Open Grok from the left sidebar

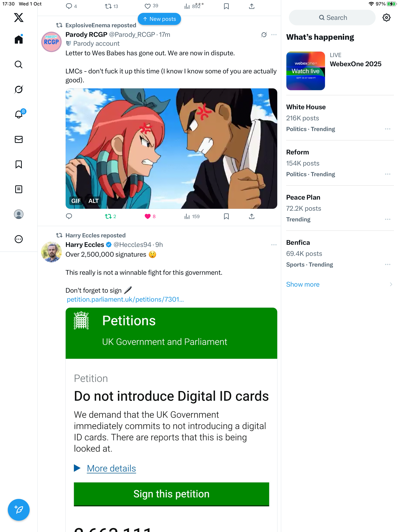19,89
